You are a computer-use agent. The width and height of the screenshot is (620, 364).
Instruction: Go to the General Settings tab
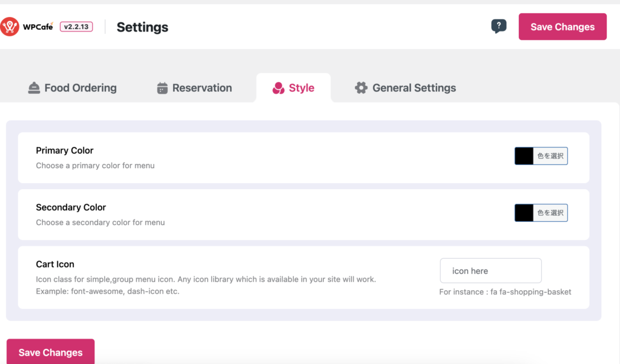pyautogui.click(x=414, y=88)
